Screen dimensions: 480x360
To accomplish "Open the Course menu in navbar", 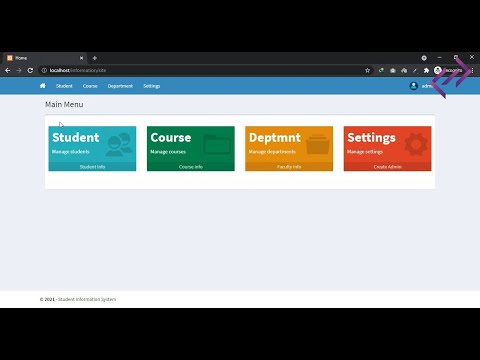I will point(90,86).
